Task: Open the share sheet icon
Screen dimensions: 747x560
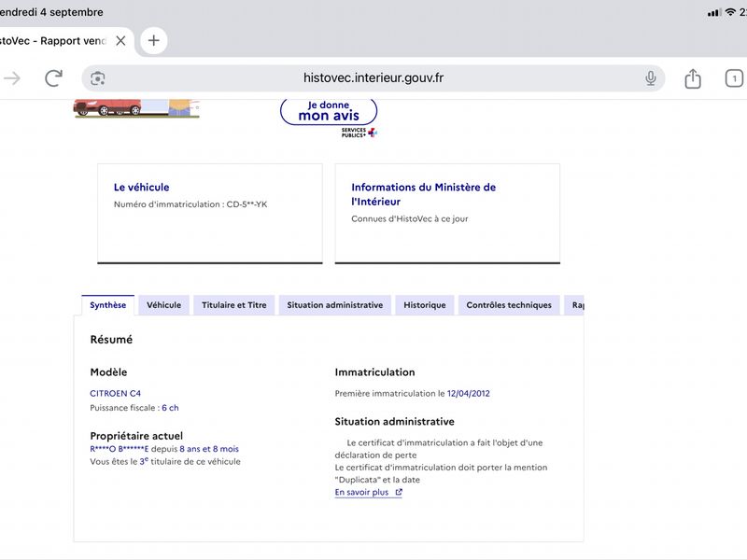Action: (693, 78)
